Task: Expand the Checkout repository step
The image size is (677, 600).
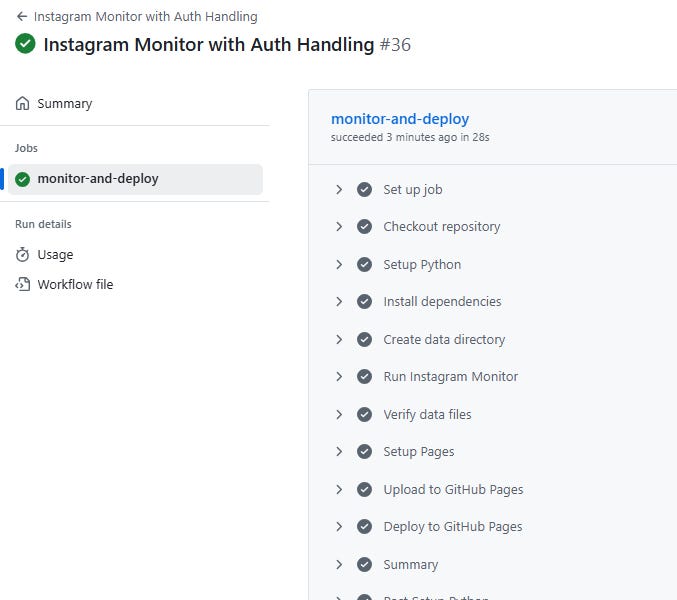Action: [339, 227]
